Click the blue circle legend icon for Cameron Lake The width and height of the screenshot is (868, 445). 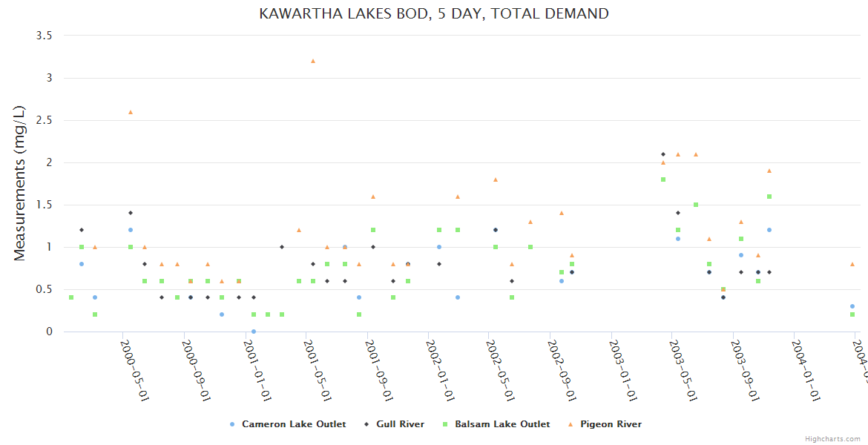(232, 424)
